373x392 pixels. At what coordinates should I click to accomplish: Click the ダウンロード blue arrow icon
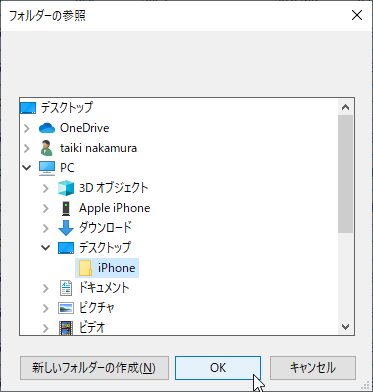66,228
